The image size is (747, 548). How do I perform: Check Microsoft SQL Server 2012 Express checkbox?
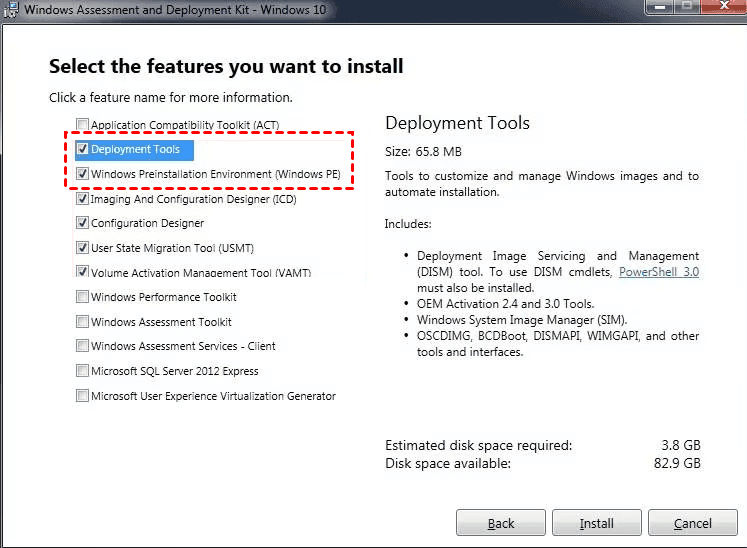point(82,371)
